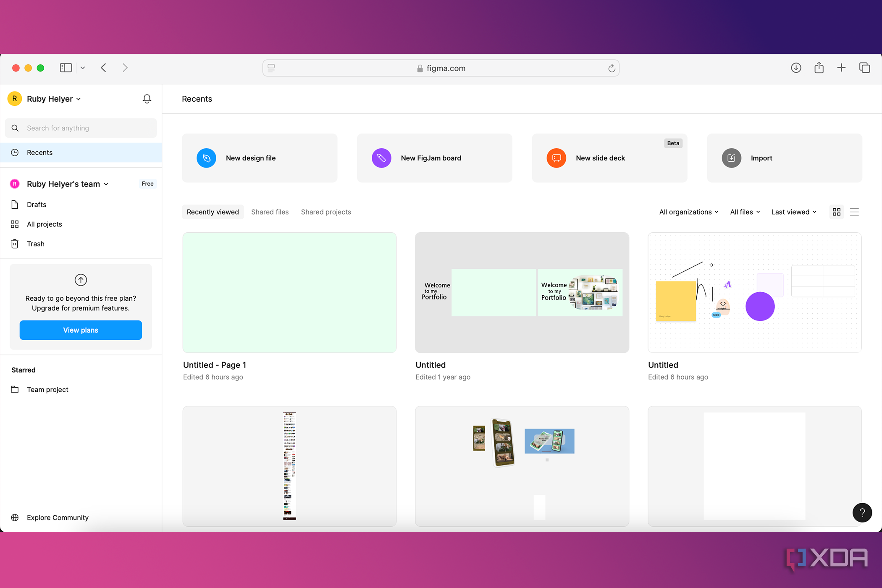Image resolution: width=882 pixels, height=588 pixels.
Task: Go back with Safari back arrow
Action: (x=103, y=68)
